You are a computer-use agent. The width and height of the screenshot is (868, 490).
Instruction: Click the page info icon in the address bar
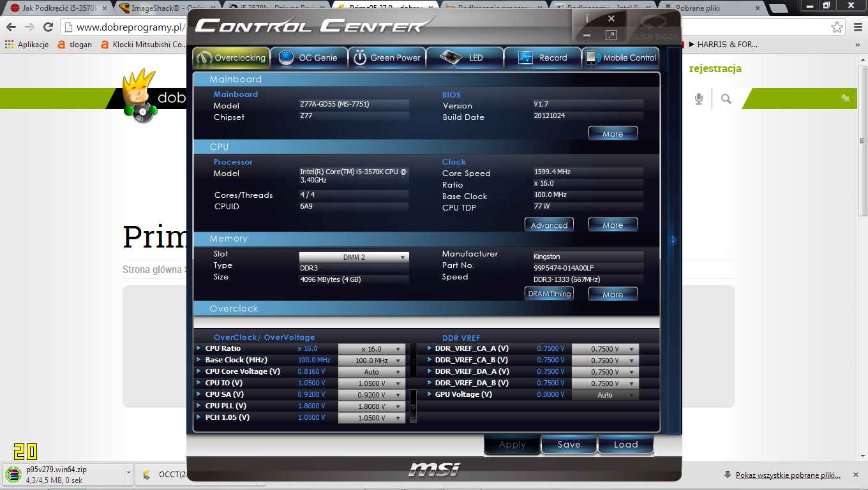tap(70, 27)
